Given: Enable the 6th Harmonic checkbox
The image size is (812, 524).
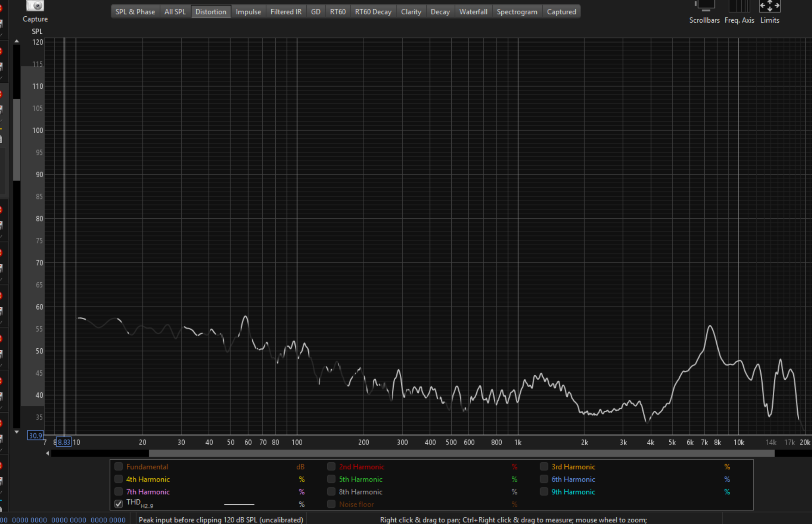Looking at the screenshot, I should click(544, 479).
